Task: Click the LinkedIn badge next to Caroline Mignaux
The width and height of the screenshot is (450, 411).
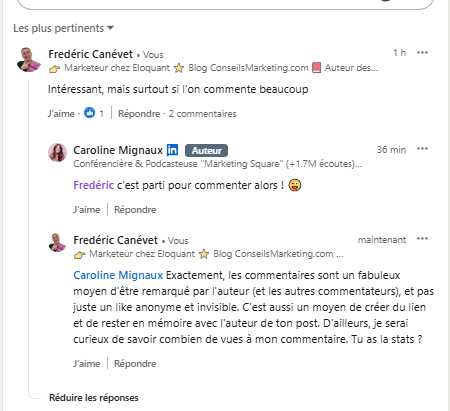Action: (172, 150)
